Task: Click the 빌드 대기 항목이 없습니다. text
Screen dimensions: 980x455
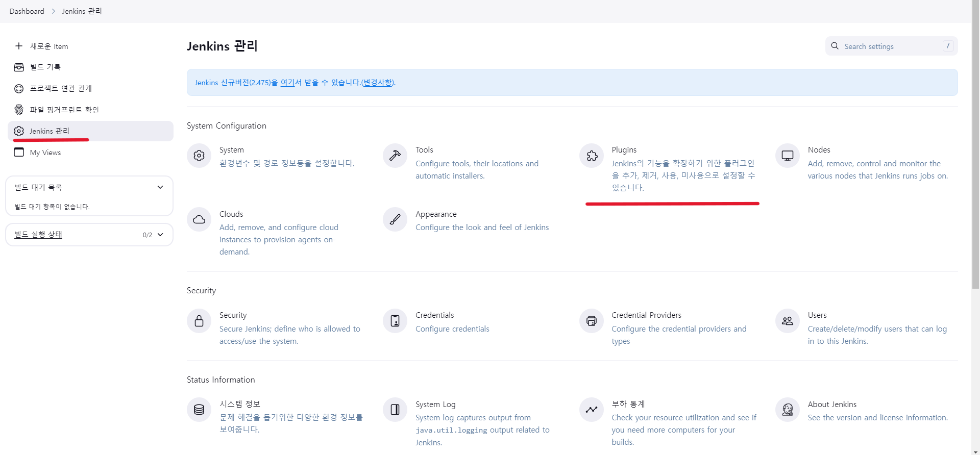Action: [52, 207]
